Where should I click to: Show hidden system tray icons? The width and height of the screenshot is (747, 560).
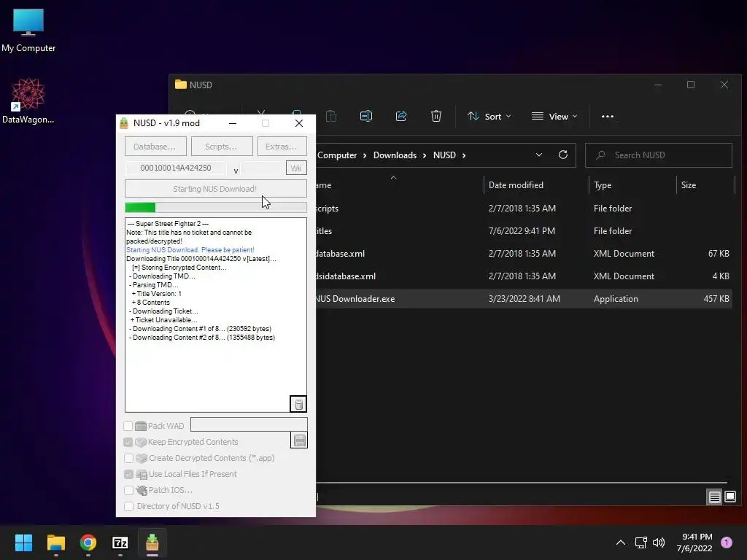[621, 542]
